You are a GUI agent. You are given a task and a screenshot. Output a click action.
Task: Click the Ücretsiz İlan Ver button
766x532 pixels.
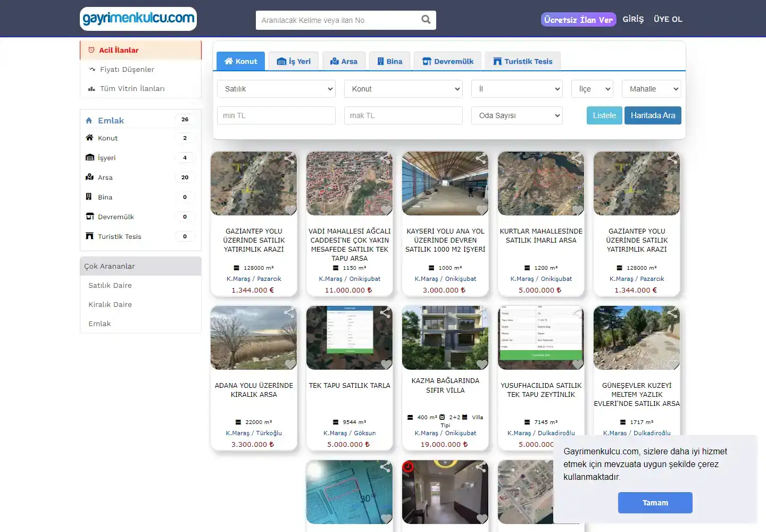point(579,20)
